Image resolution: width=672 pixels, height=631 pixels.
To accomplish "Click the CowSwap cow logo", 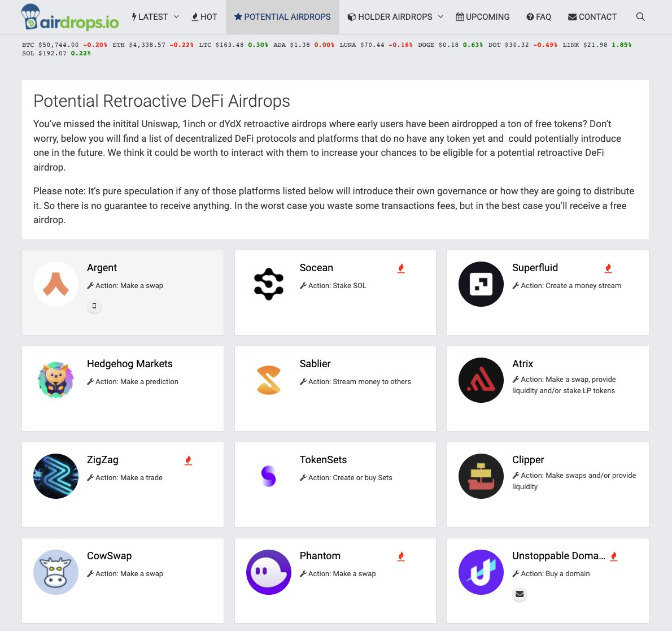I will (x=56, y=572).
